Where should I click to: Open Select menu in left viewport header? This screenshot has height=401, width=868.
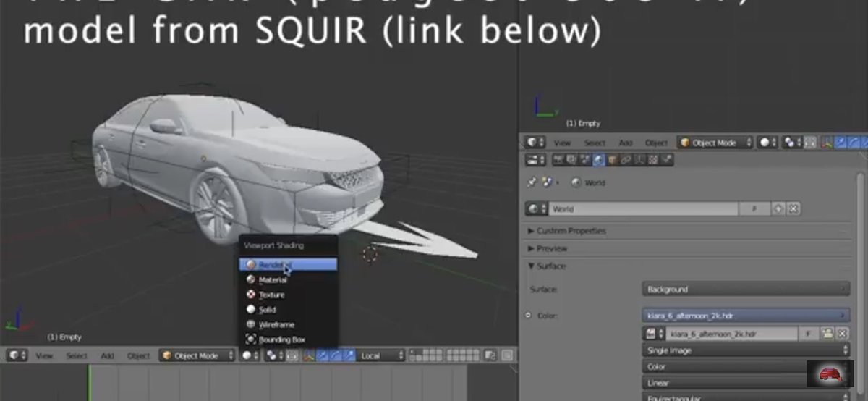(x=77, y=355)
